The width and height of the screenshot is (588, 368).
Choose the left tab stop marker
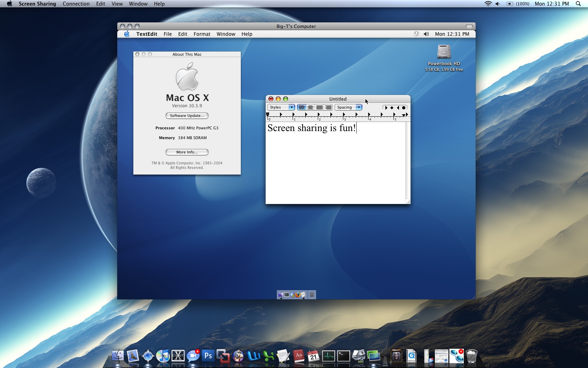[386, 108]
